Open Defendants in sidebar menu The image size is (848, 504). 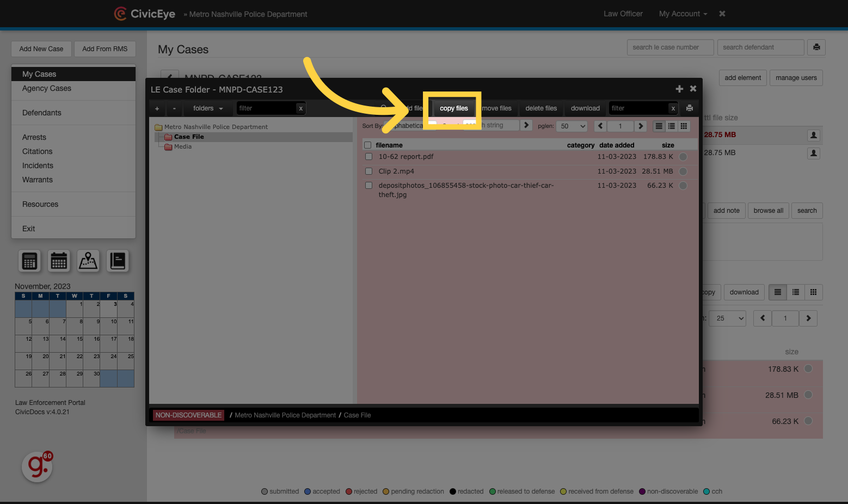42,113
